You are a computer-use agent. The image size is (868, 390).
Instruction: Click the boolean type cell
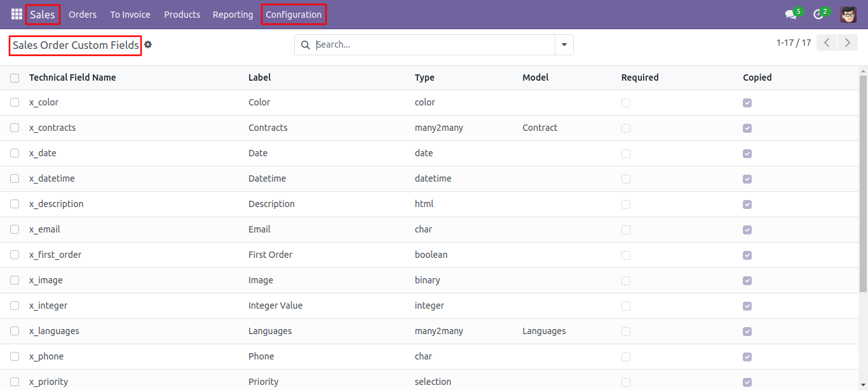pyautogui.click(x=431, y=255)
